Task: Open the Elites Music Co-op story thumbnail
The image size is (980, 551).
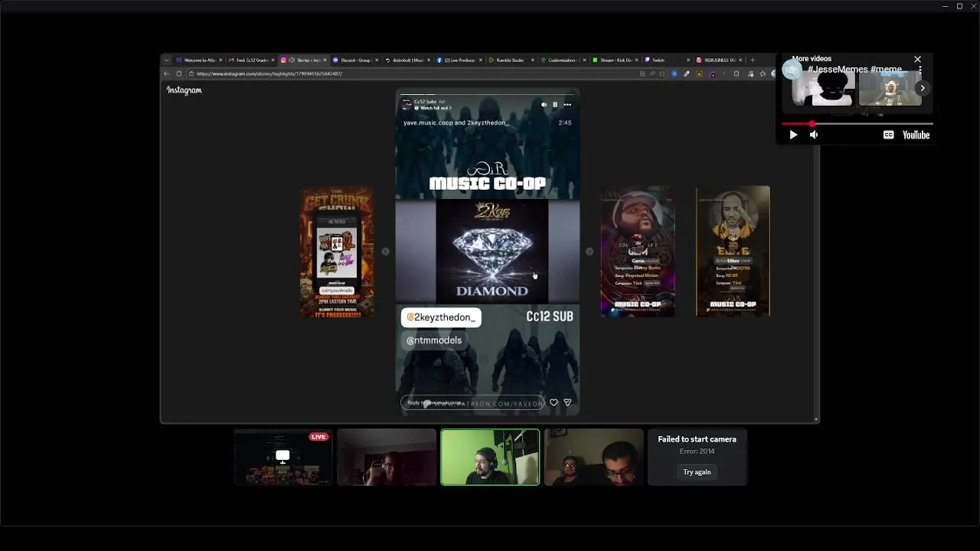Action: (x=733, y=251)
